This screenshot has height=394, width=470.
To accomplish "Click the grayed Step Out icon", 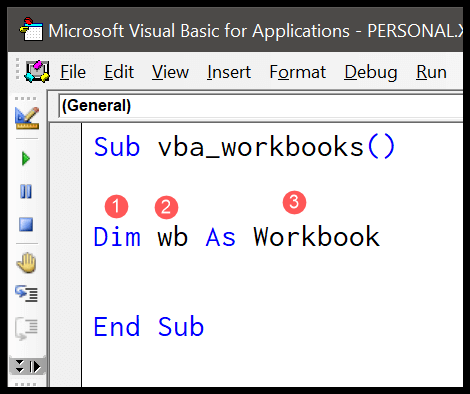I will 27,329.
